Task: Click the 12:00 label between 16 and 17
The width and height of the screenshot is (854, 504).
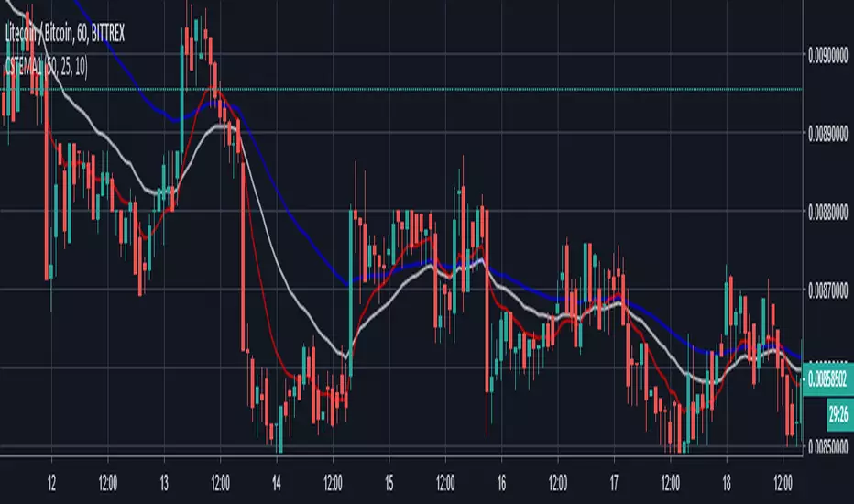Action: click(x=558, y=483)
